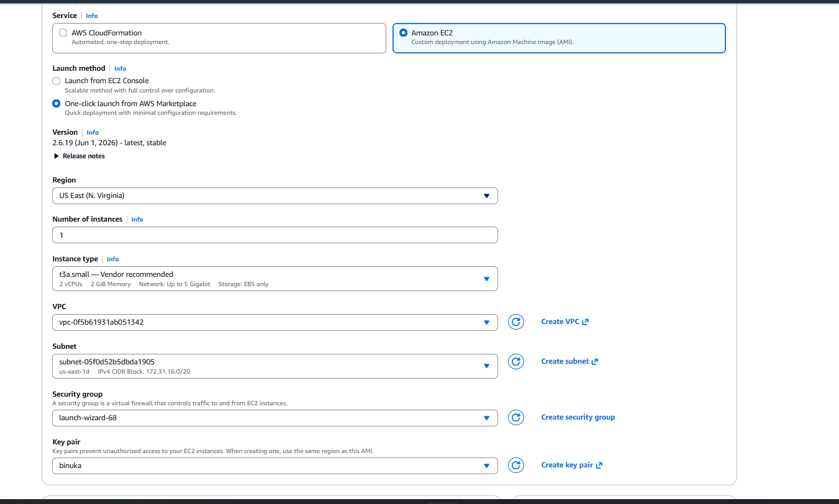The width and height of the screenshot is (839, 504).
Task: Open the Region dropdown
Action: (x=275, y=196)
